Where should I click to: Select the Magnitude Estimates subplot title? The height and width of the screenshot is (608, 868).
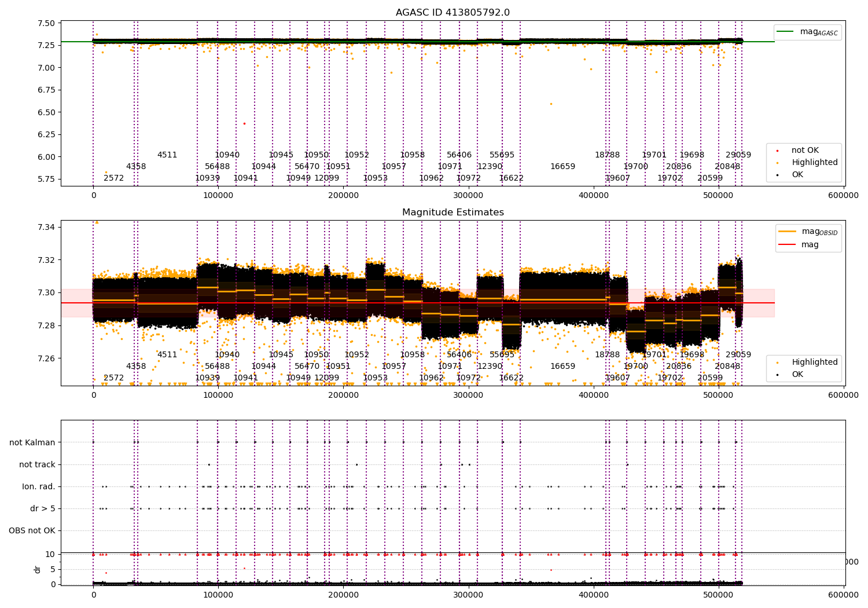point(453,213)
